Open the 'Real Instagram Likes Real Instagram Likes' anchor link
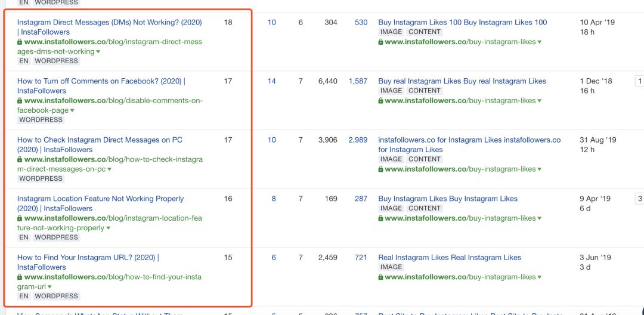Screen dimensions: 644x315 (x=450, y=258)
